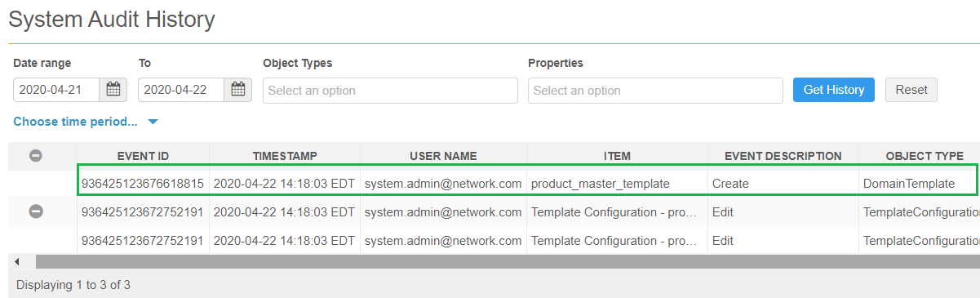Sort by the TIMESTAMP column header
Screen dimensions: 980x298
(285, 155)
